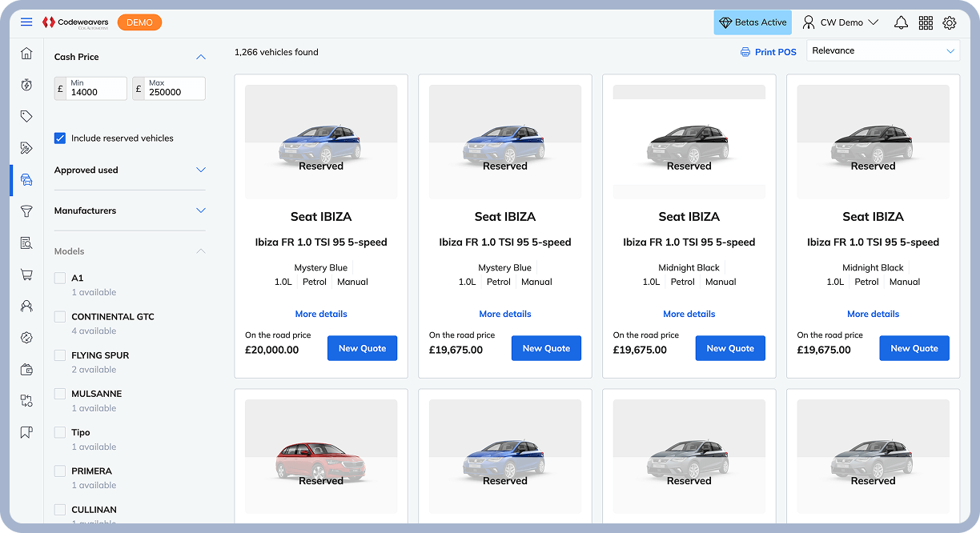Screen dimensions: 980x533
Task: Open the notifications bell
Action: click(x=901, y=22)
